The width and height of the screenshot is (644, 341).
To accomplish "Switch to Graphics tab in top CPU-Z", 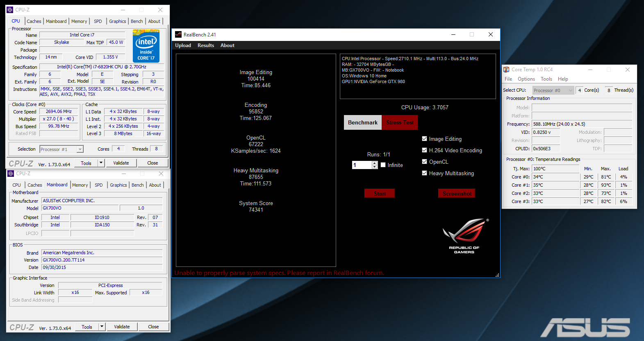I will click(x=118, y=21).
